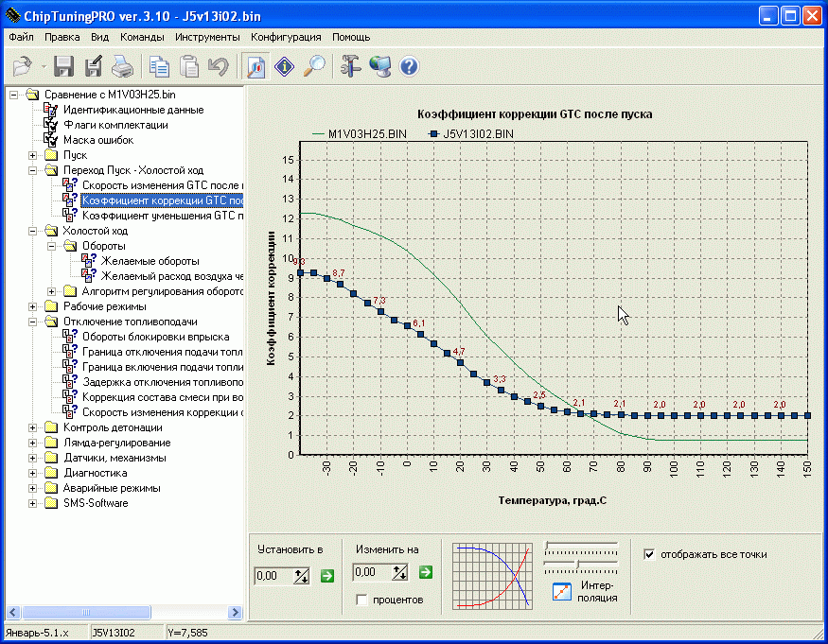Open the Вид menu
This screenshot has width=828, height=644.
pos(99,37)
